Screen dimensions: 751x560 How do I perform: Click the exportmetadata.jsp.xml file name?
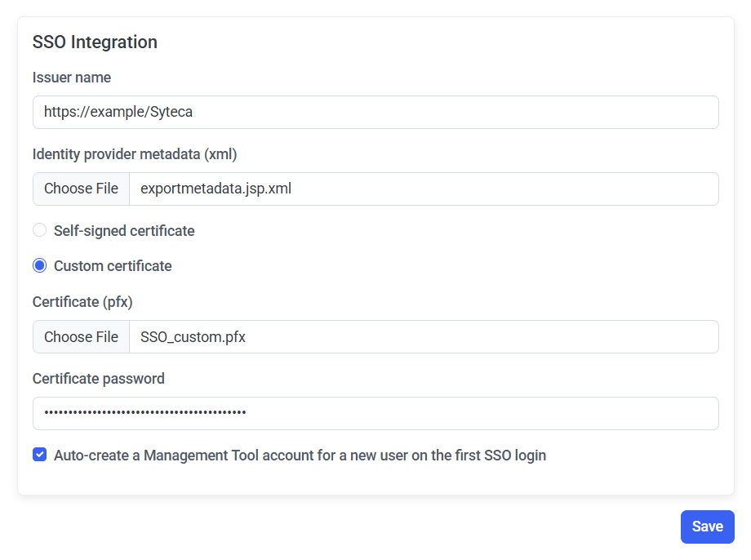(x=216, y=189)
